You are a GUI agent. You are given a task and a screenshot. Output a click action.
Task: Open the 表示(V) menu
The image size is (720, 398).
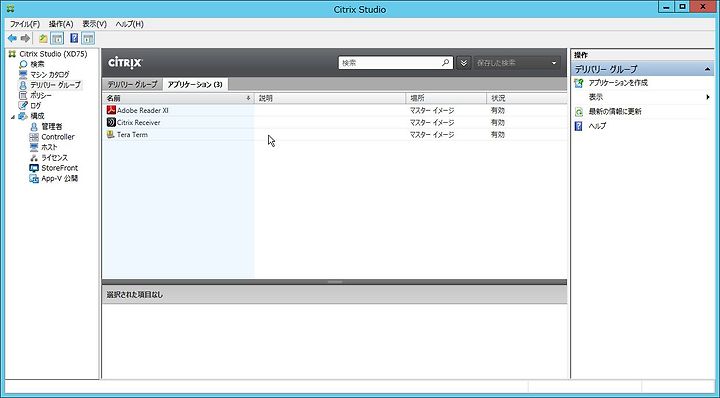tap(95, 24)
